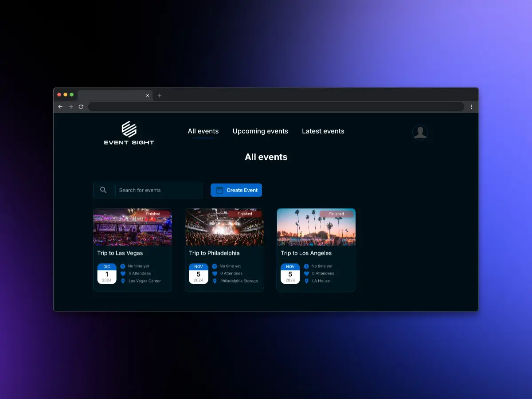Click the Event Sight logo
Image resolution: width=532 pixels, height=399 pixels.
129,133
